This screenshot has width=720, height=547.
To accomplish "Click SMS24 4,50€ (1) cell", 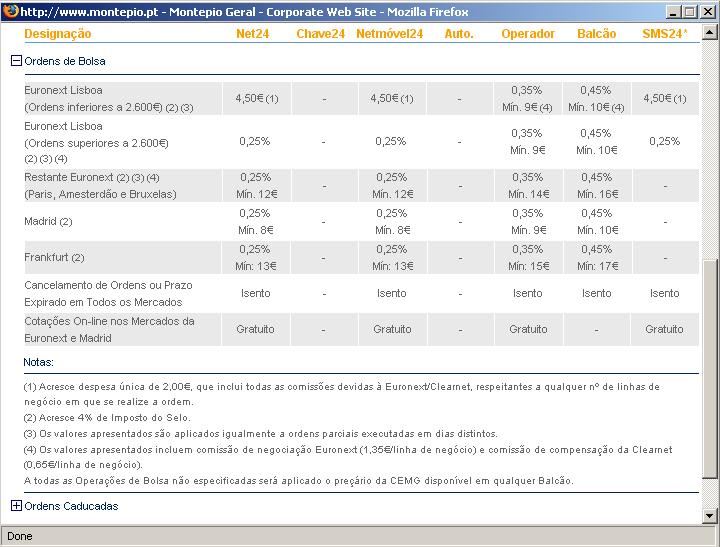I will tap(664, 98).
